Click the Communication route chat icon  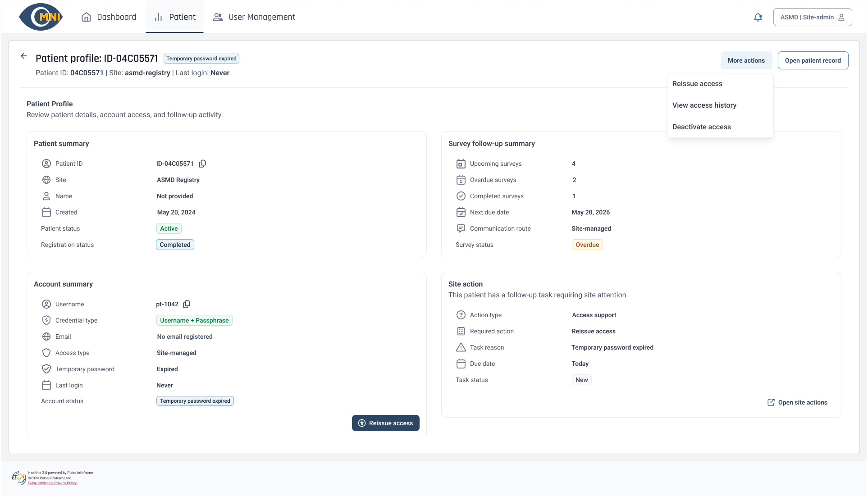coord(461,228)
